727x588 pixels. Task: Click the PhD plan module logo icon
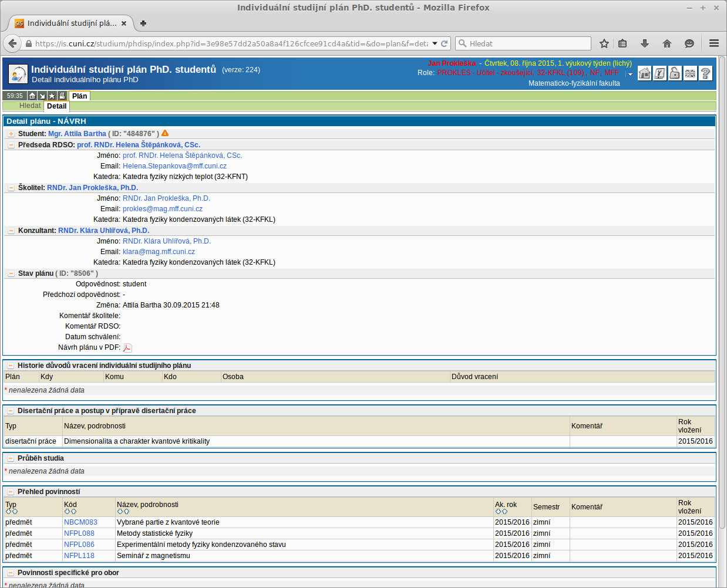tap(18, 74)
